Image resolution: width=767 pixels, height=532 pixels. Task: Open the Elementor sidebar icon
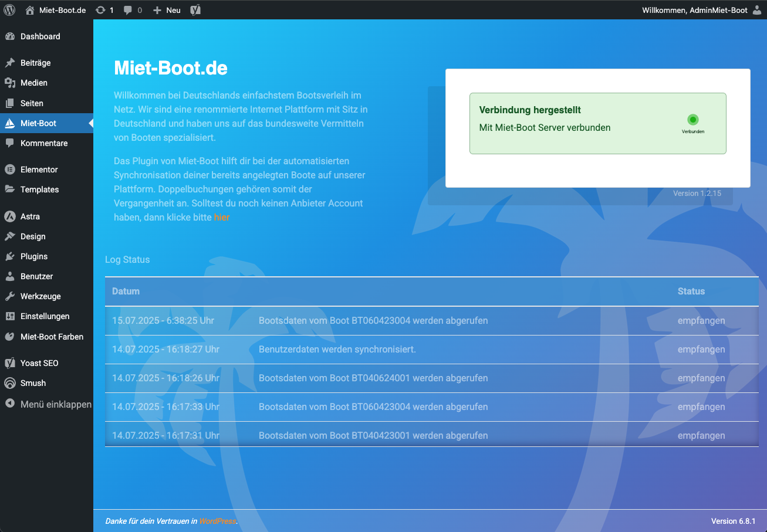[x=10, y=170]
